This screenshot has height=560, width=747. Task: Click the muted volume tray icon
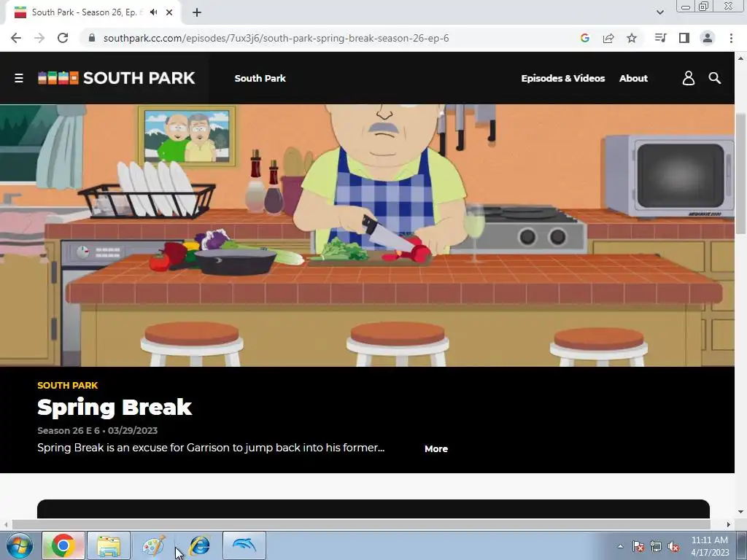click(673, 546)
